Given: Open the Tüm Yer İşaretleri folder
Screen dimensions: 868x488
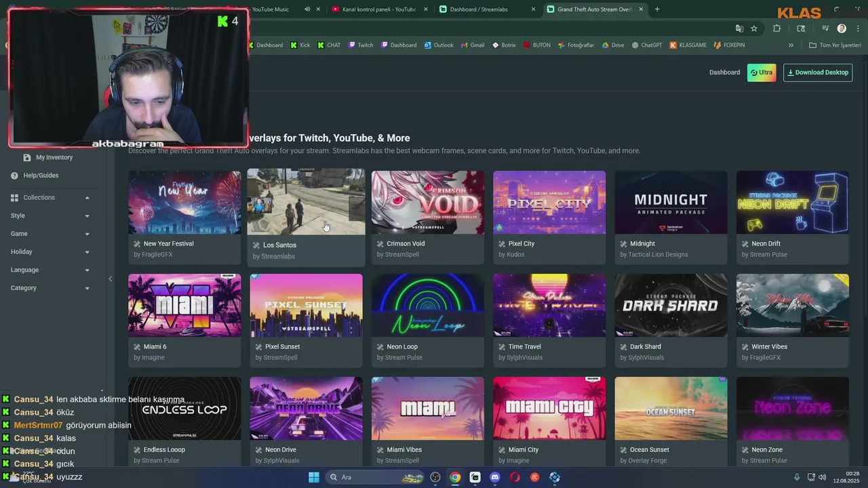Looking at the screenshot, I should pyautogui.click(x=835, y=45).
